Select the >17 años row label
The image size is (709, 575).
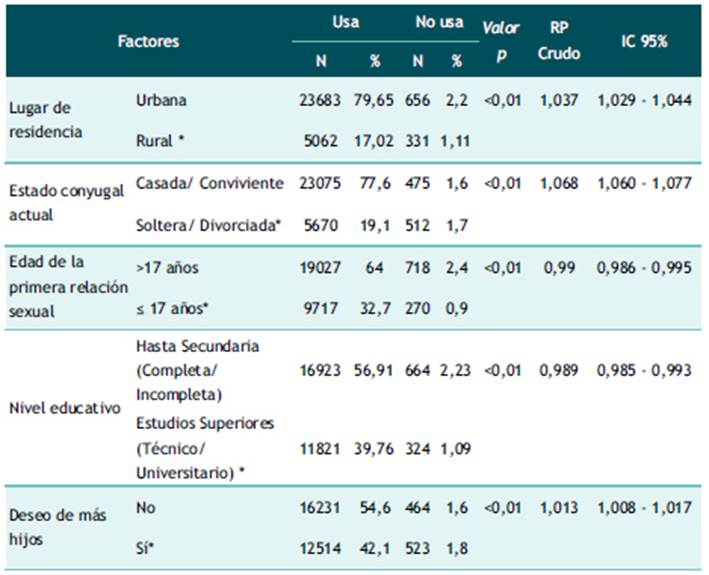[x=167, y=268]
